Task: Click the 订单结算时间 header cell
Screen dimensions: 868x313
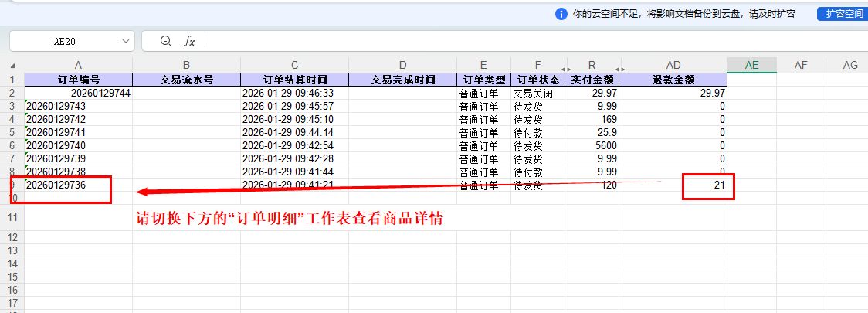Action: pyautogui.click(x=294, y=80)
